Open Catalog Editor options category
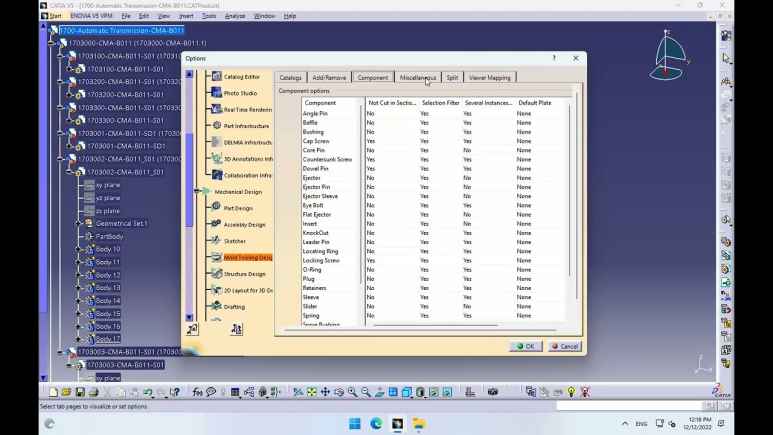773x435 pixels. 241,77
